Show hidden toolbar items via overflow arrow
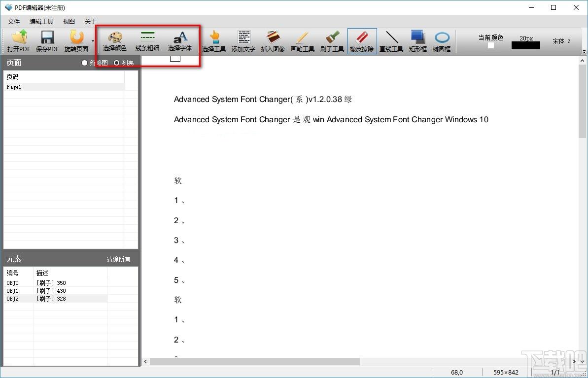Screen dimensions: 588x378 pos(584,51)
